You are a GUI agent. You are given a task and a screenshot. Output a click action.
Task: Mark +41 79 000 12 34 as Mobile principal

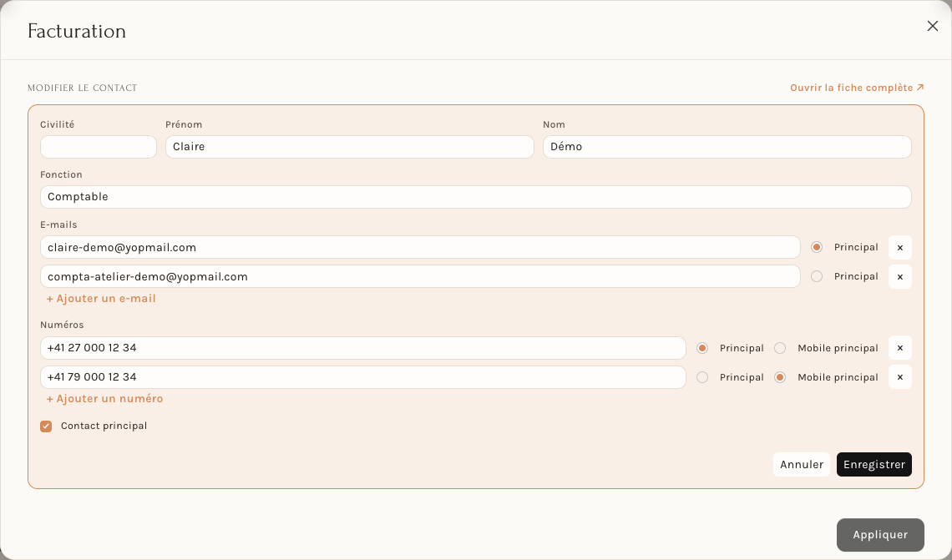pos(780,376)
